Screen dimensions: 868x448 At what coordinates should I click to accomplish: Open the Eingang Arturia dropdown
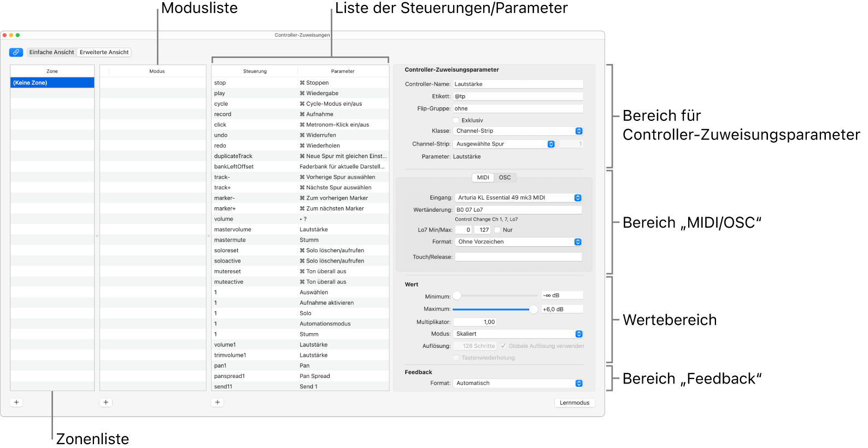tap(518, 197)
